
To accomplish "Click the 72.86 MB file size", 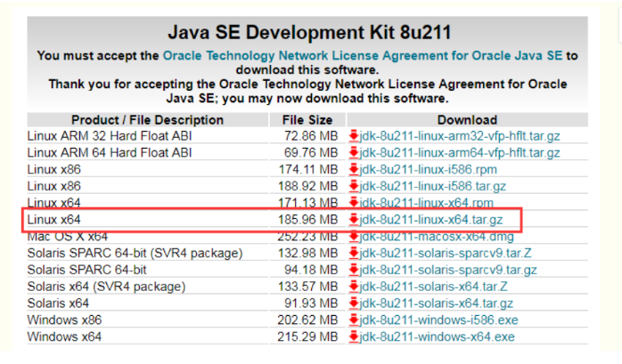I will [x=311, y=136].
